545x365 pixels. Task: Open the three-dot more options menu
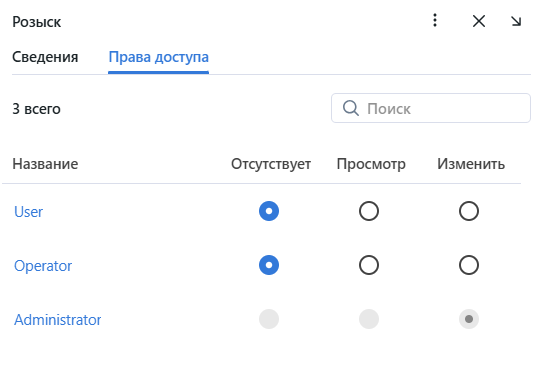[x=435, y=21]
